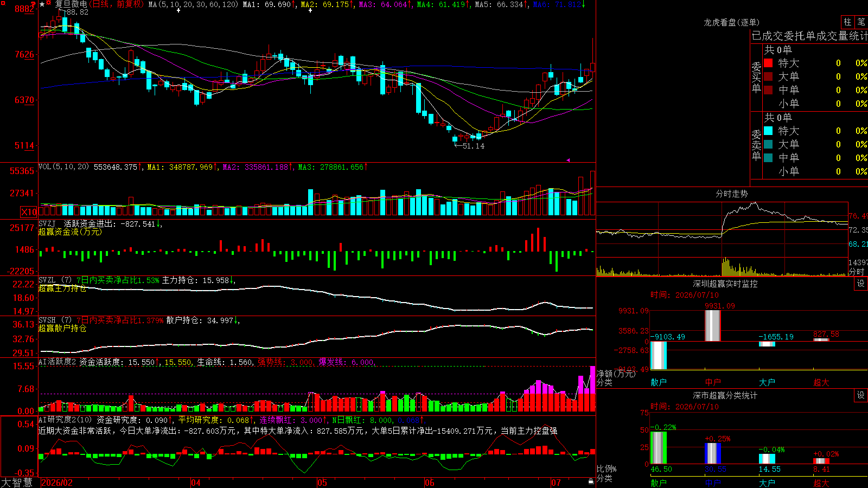Click the 7626 price axis label
Viewport: 868px width, 488px height.
(x=24, y=54)
